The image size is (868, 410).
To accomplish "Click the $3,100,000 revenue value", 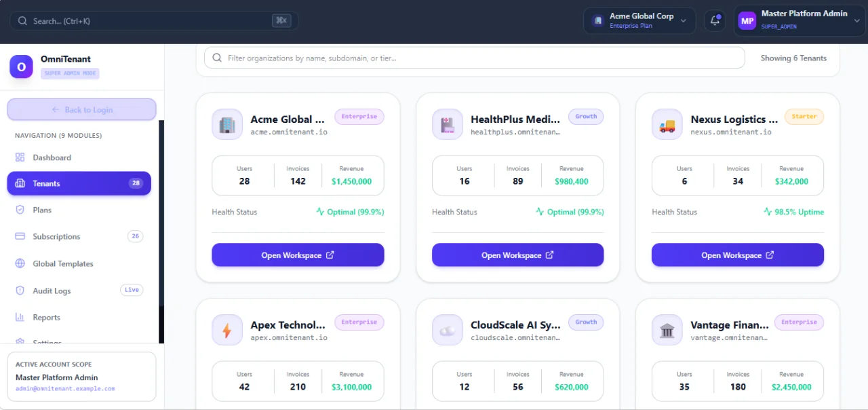I will 351,387.
